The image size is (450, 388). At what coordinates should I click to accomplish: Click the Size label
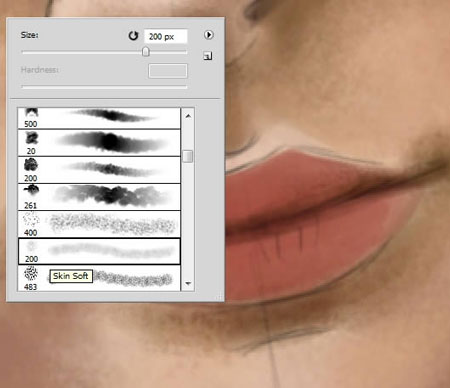pos(29,35)
